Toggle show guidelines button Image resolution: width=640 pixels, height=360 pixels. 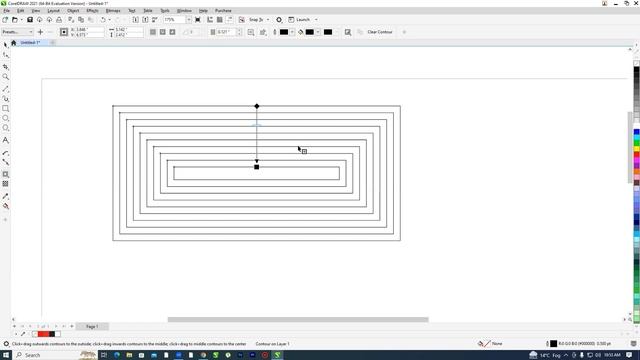pyautogui.click(x=229, y=20)
